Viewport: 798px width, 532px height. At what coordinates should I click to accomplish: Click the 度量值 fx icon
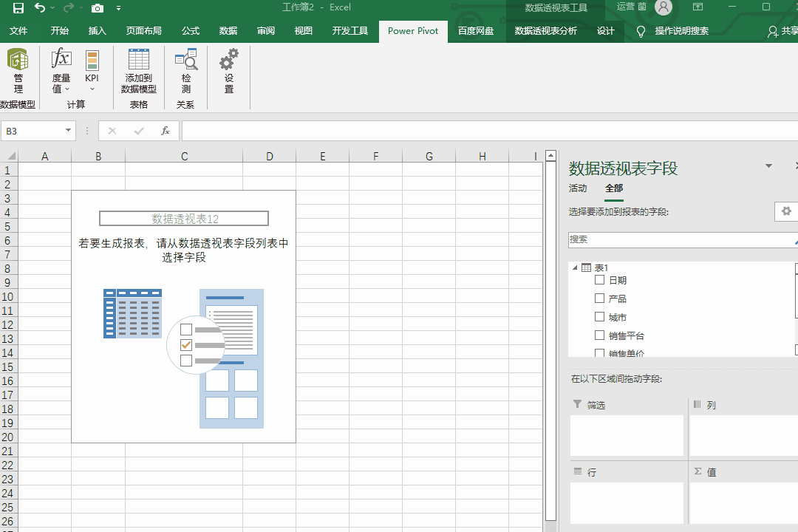tap(61, 59)
